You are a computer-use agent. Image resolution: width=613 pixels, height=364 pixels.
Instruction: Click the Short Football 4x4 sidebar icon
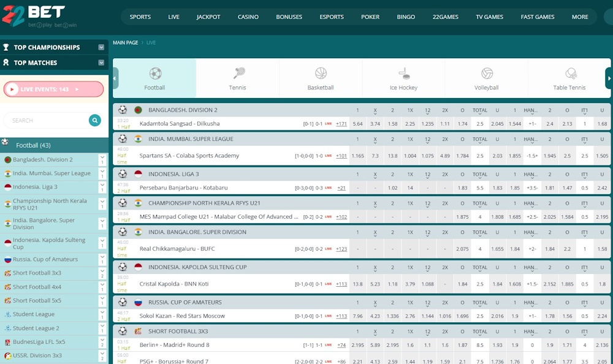point(7,287)
